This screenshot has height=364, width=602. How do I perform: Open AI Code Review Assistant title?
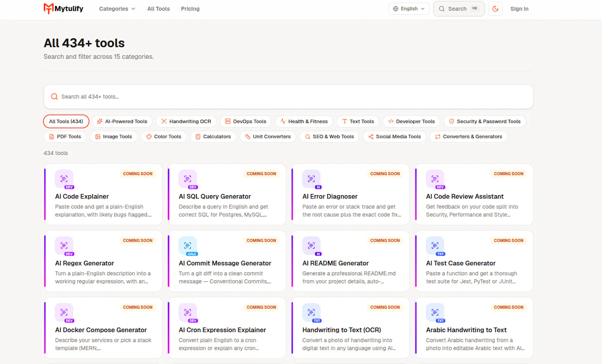point(465,196)
